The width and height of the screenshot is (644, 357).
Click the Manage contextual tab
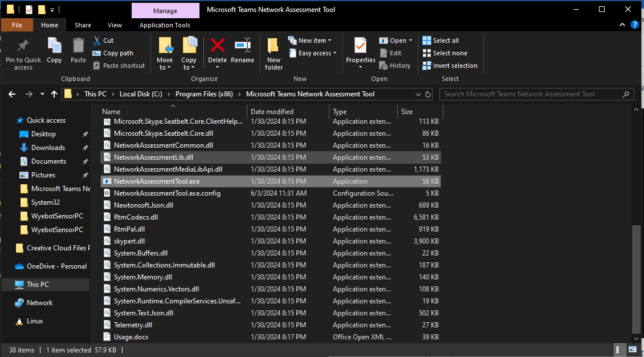pyautogui.click(x=165, y=11)
